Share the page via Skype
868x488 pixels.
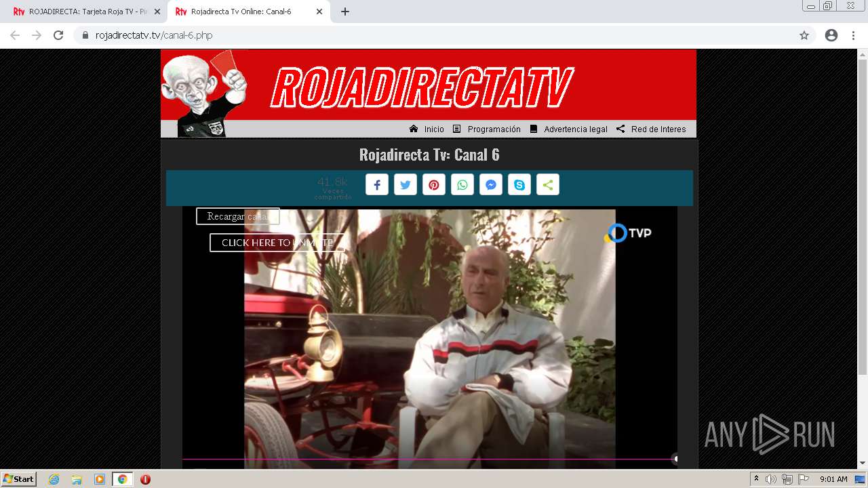pyautogui.click(x=519, y=185)
